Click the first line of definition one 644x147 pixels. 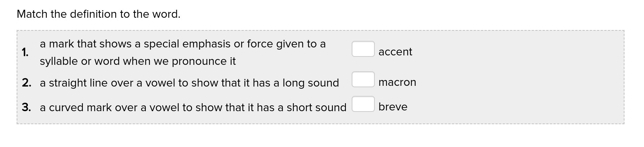[x=183, y=44]
